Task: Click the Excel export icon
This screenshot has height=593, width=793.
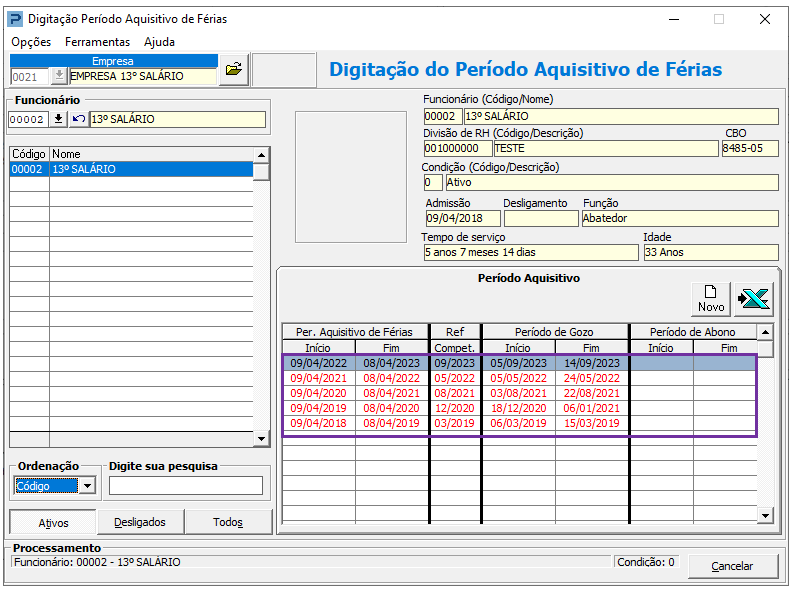Action: [753, 298]
